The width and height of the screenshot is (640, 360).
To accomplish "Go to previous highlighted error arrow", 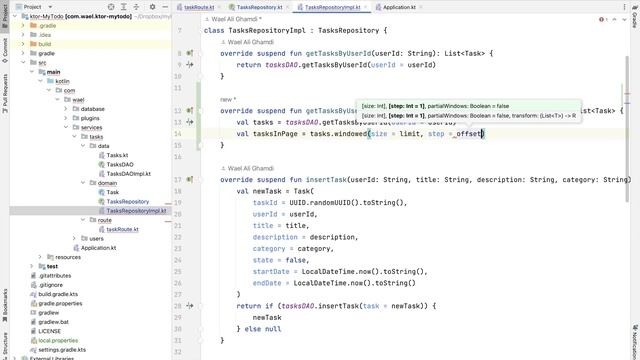I will coord(614,19).
